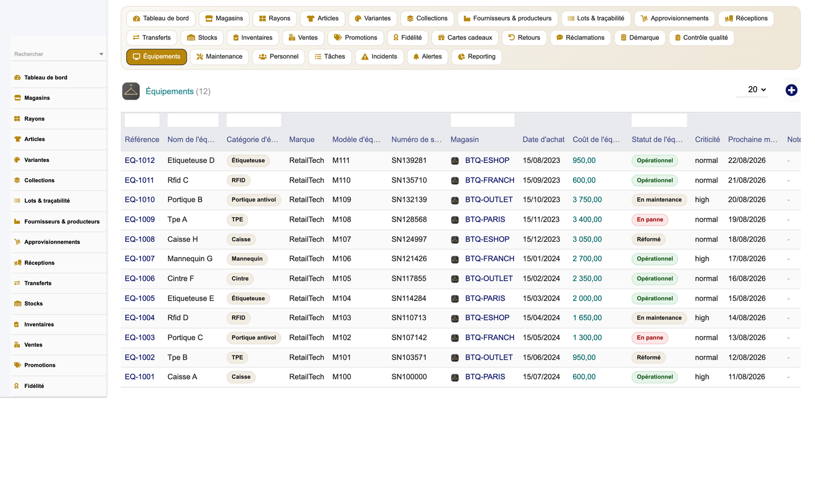Sort by the Date d'achat column header
The height and width of the screenshot is (504, 815).
(543, 140)
